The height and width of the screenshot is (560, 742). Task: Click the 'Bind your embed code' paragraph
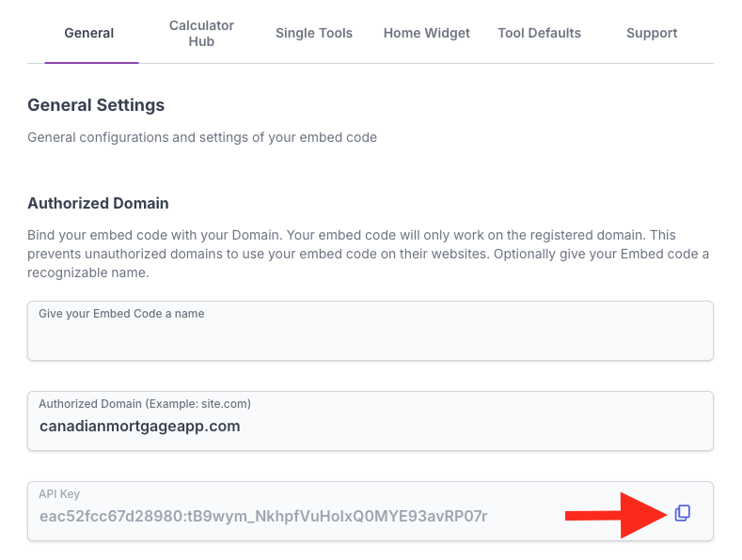[367, 254]
